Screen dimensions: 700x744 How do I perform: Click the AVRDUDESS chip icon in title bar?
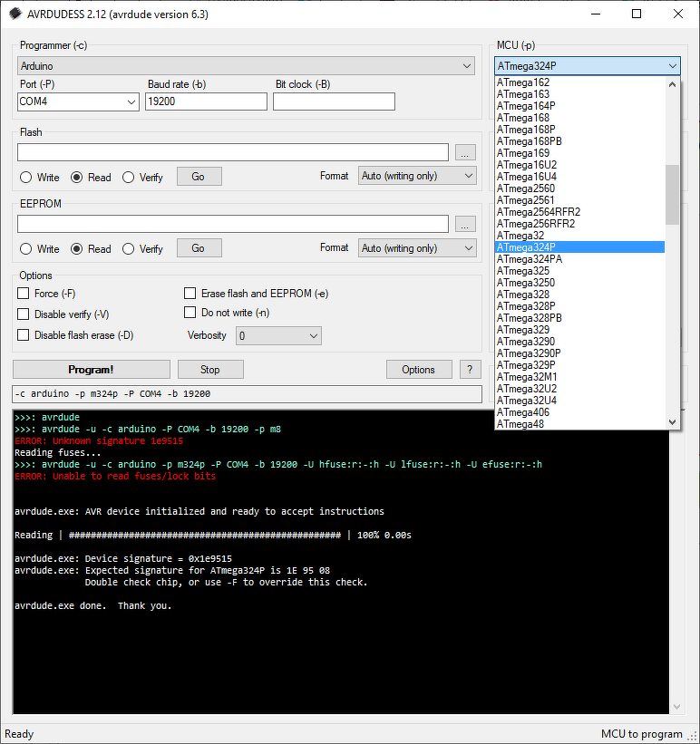pos(15,14)
